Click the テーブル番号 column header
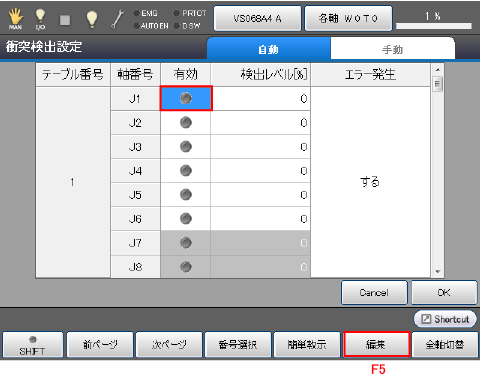Image resolution: width=480 pixels, height=376 pixels. point(73,74)
